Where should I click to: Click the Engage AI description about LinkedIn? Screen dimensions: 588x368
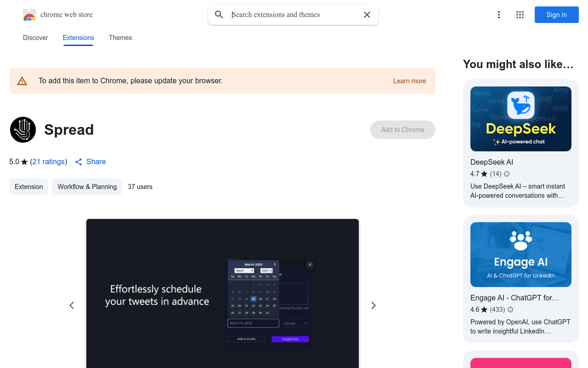point(520,327)
